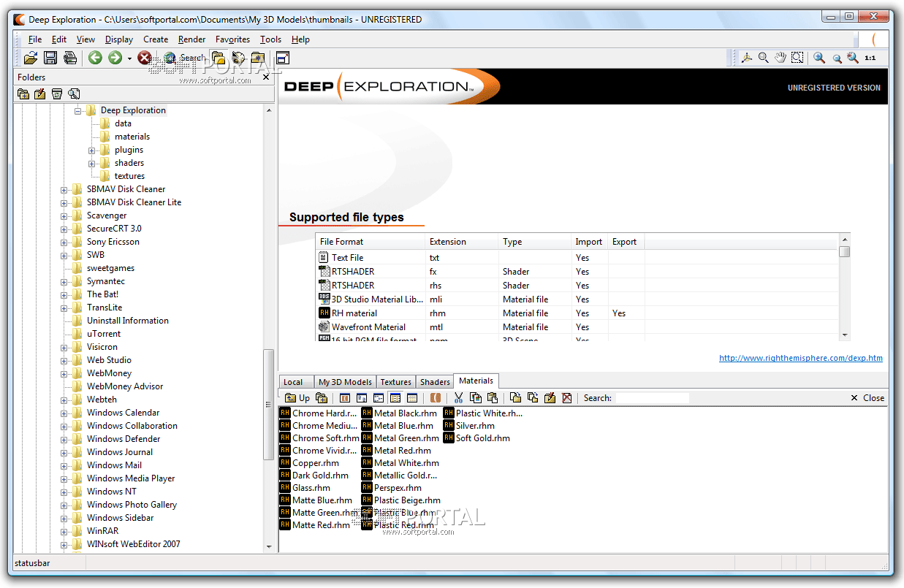Select the Copper.rhm material file
Screen dimensions: 904x588
point(310,463)
